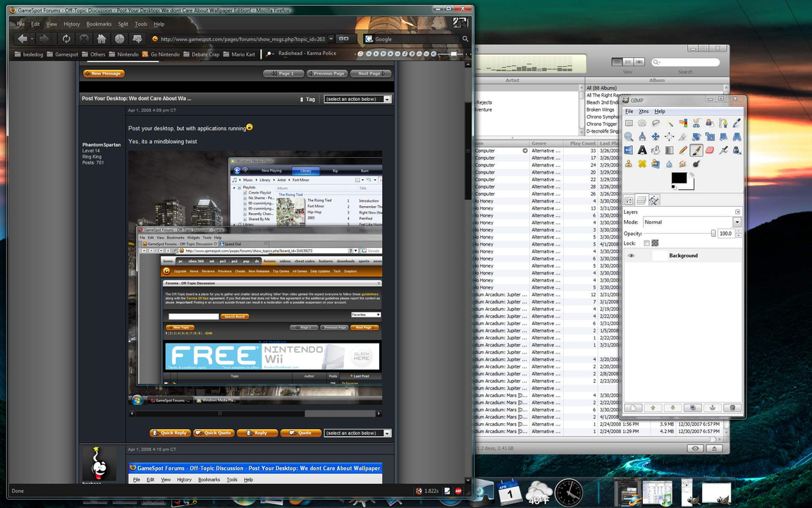Viewport: 812px width, 508px height.
Task: Open the Bookmarks menu in Firefox
Action: click(x=99, y=24)
